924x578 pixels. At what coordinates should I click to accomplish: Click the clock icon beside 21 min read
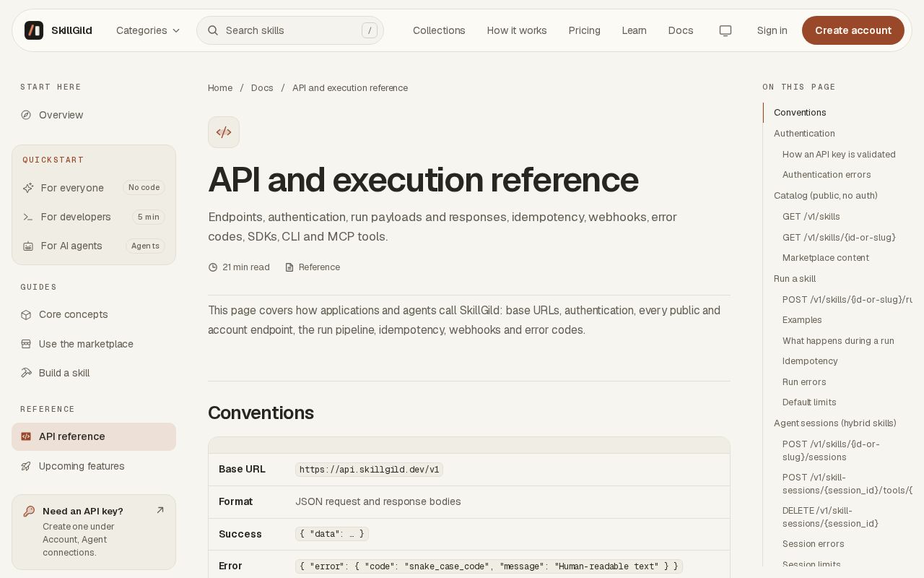tap(213, 267)
